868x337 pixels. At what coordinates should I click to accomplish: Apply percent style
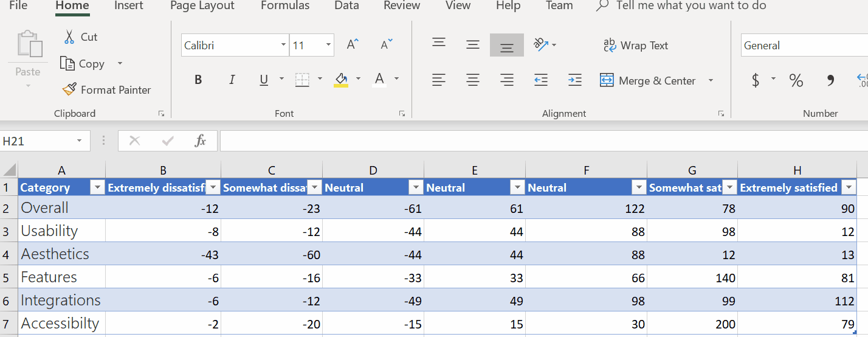(x=796, y=80)
